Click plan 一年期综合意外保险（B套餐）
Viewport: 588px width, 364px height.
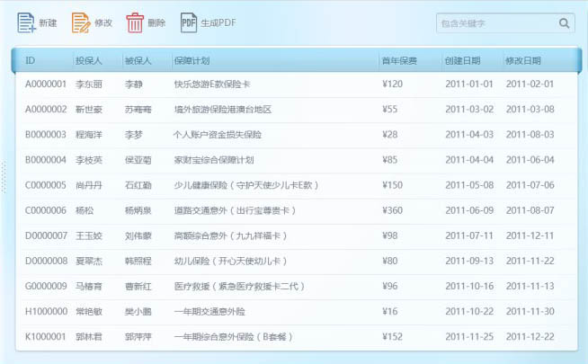point(233,337)
